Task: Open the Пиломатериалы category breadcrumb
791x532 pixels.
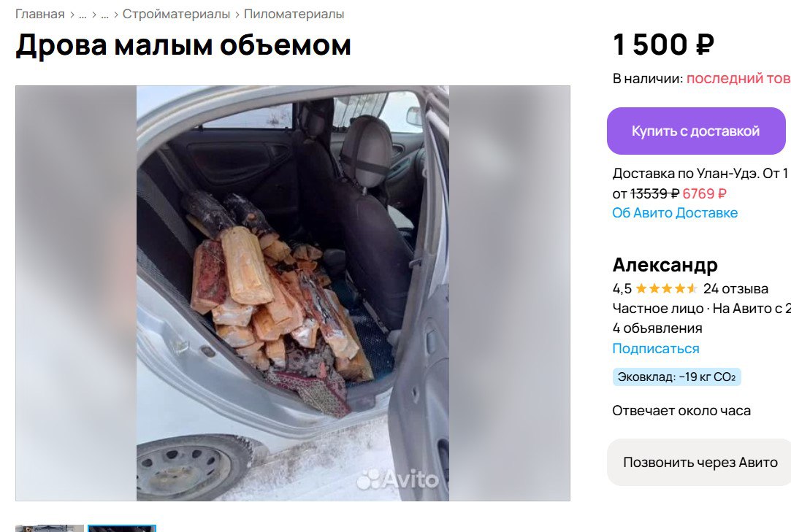Action: click(294, 14)
